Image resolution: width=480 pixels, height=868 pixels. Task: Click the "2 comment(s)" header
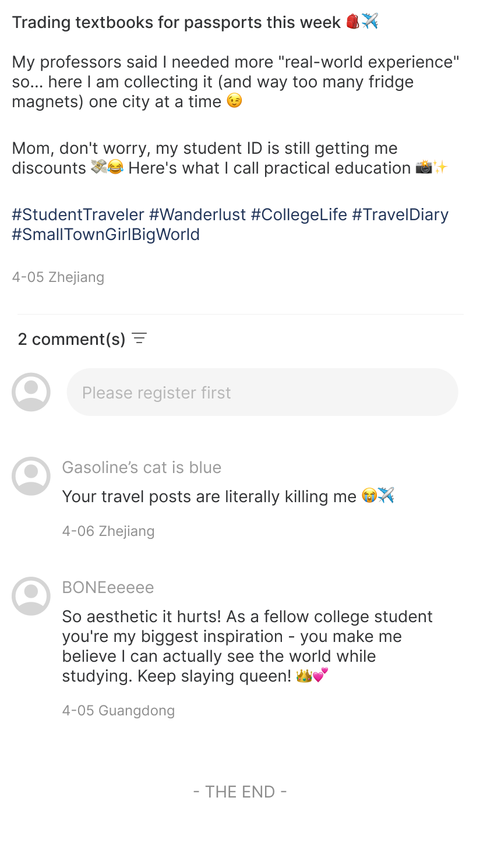(72, 339)
